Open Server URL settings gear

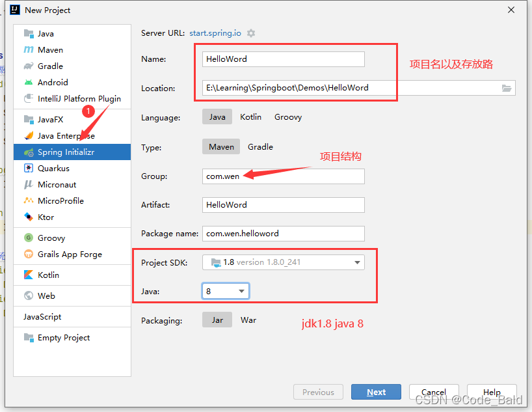[251, 33]
